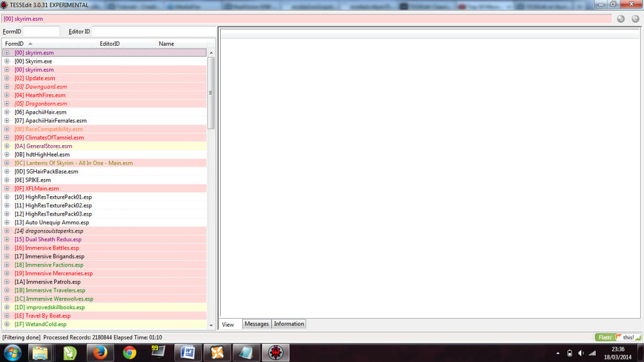Screen dimensions: 644x362
Task: Click the back navigation arrow icon
Action: [x=621, y=19]
